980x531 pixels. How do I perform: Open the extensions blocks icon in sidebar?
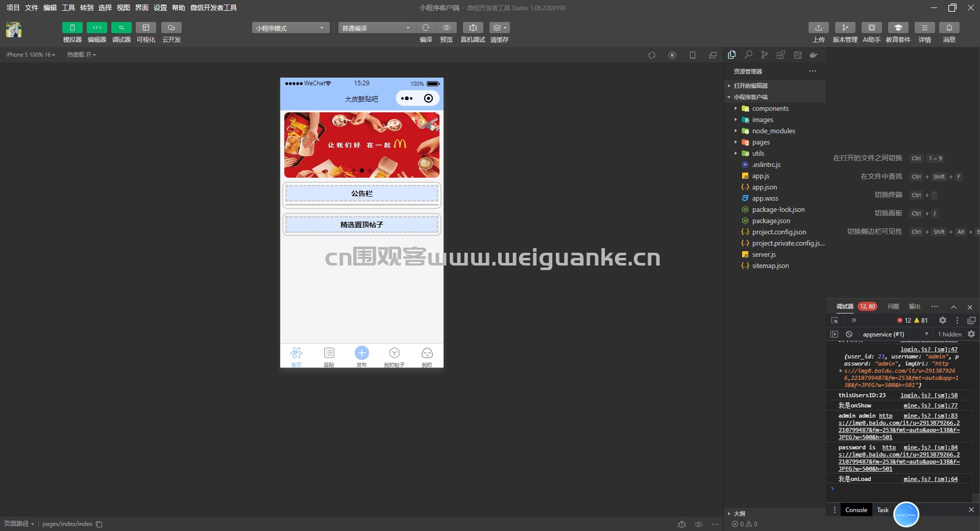tap(781, 55)
